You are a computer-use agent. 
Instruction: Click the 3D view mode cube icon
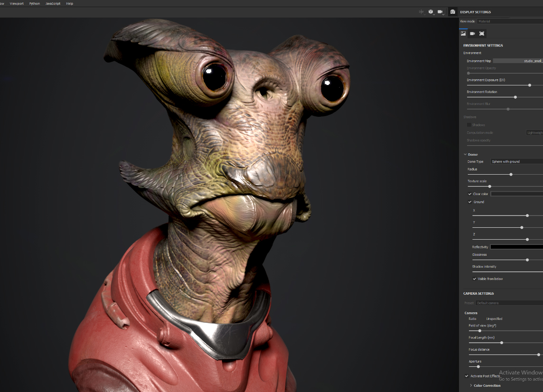pos(431,12)
